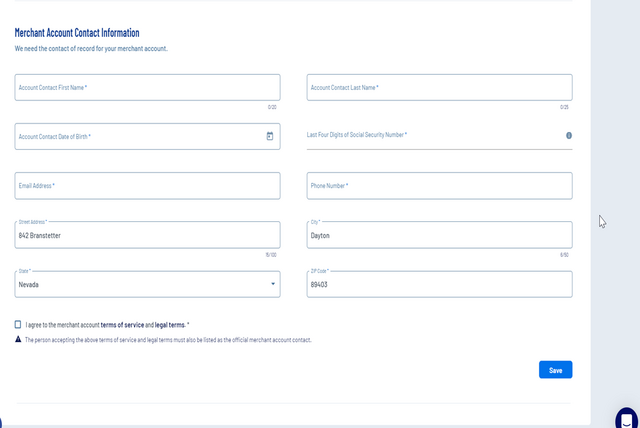
Task: Expand the State dropdown showing Nevada
Action: [x=273, y=284]
